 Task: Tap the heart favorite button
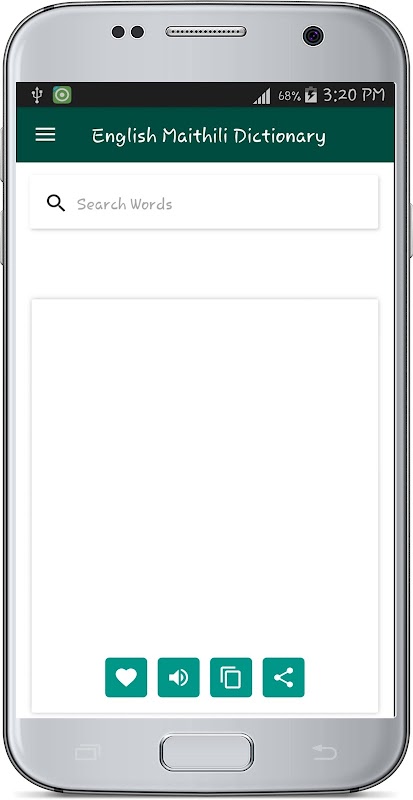[126, 677]
